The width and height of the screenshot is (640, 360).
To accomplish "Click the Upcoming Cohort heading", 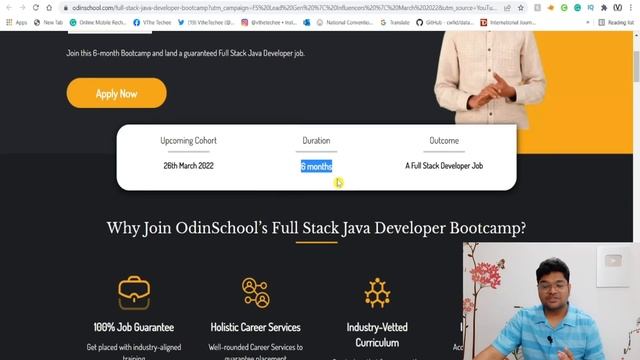I will [188, 140].
